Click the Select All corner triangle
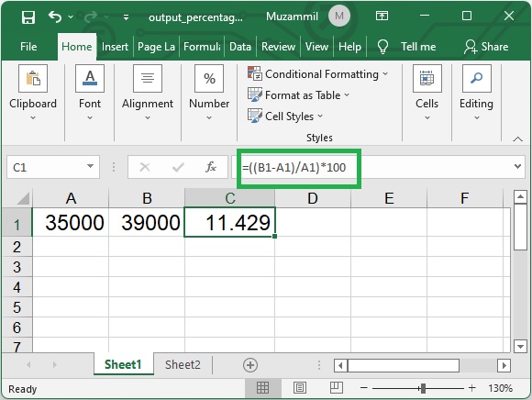This screenshot has height=400, width=532. 23,198
